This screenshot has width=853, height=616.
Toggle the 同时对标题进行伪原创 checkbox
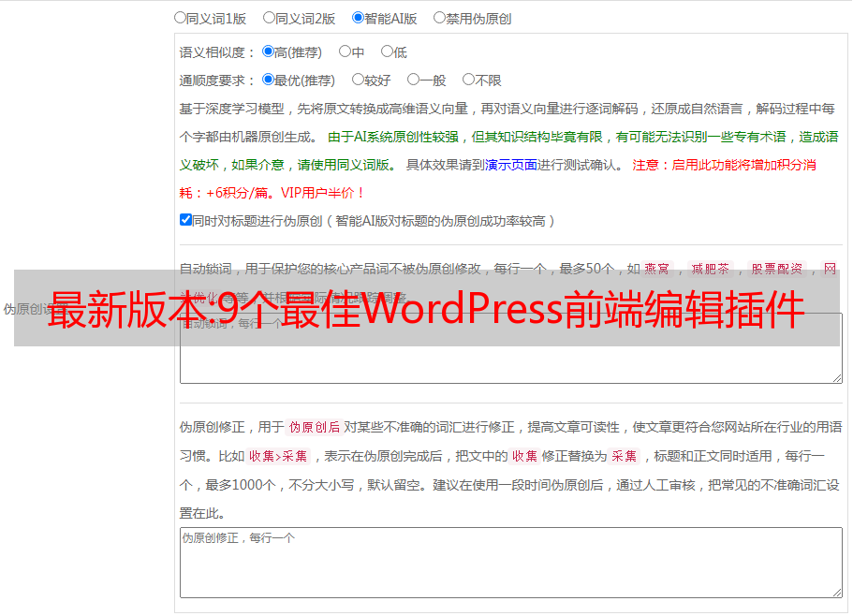185,221
